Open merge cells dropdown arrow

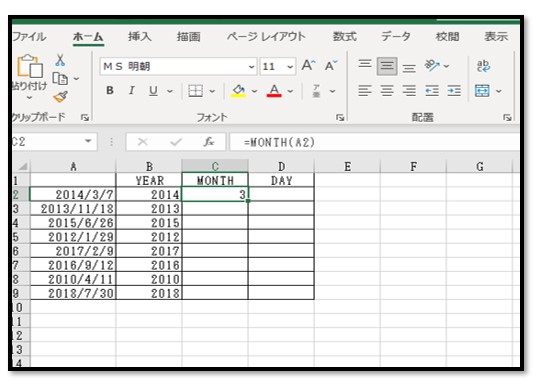click(x=498, y=91)
